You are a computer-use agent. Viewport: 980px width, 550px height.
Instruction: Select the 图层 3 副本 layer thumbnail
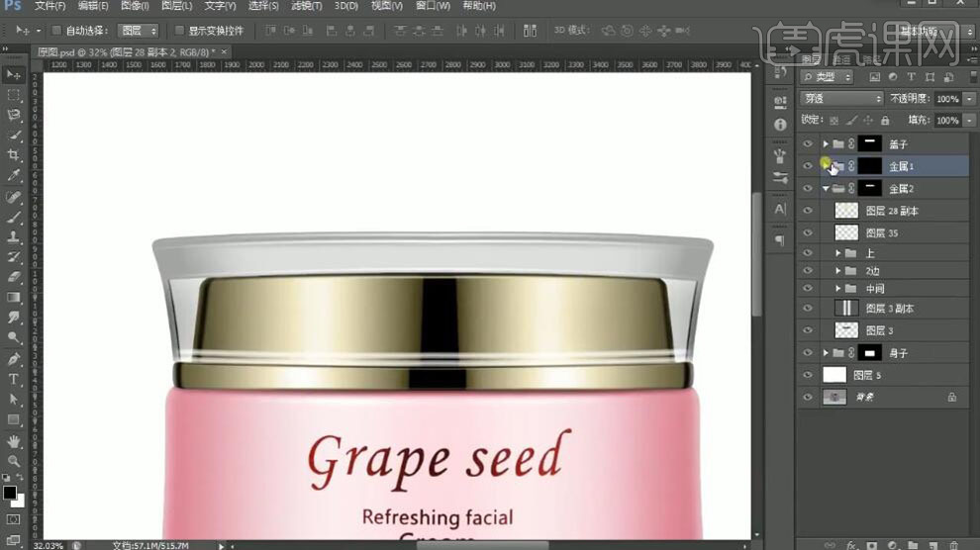pos(846,308)
